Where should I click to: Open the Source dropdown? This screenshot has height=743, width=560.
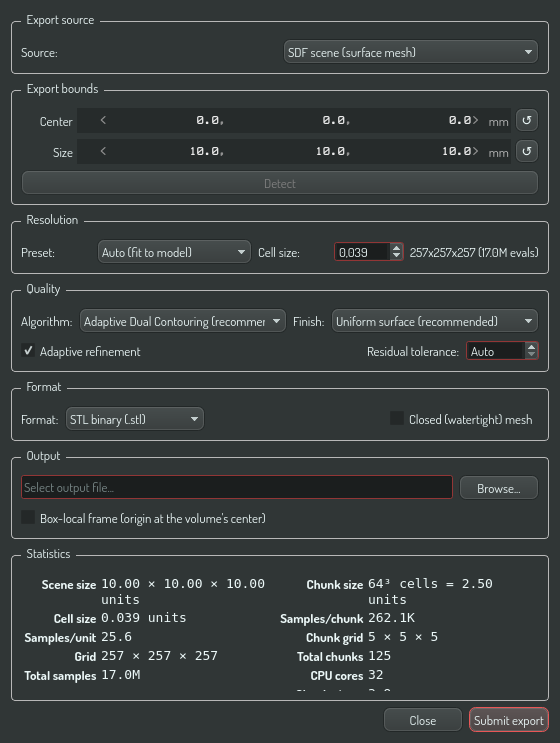[x=410, y=52]
